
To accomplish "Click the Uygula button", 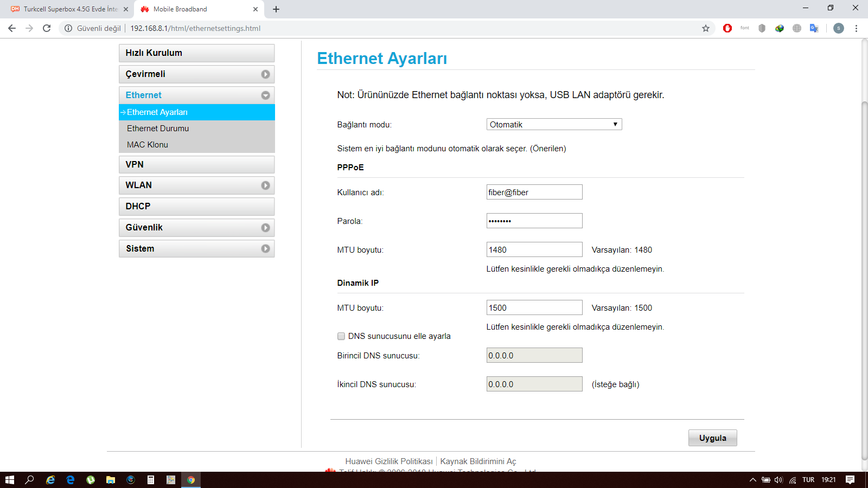I will pyautogui.click(x=712, y=438).
